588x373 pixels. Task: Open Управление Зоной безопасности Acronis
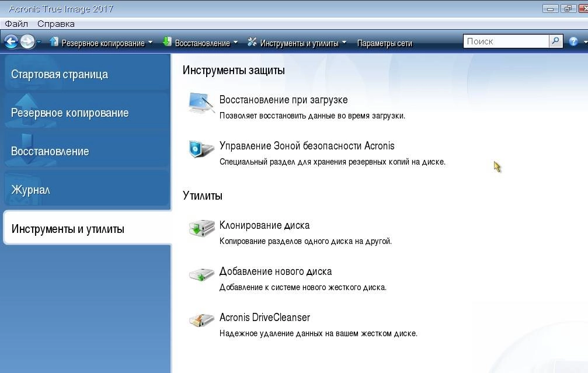[x=307, y=146]
